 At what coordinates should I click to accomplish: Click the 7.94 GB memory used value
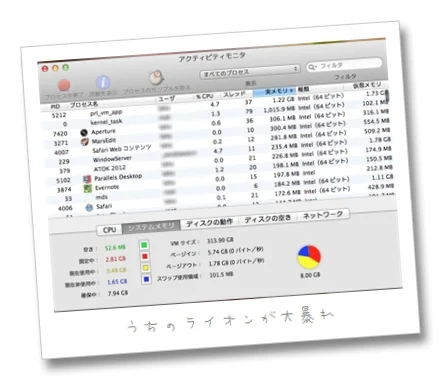[118, 293]
